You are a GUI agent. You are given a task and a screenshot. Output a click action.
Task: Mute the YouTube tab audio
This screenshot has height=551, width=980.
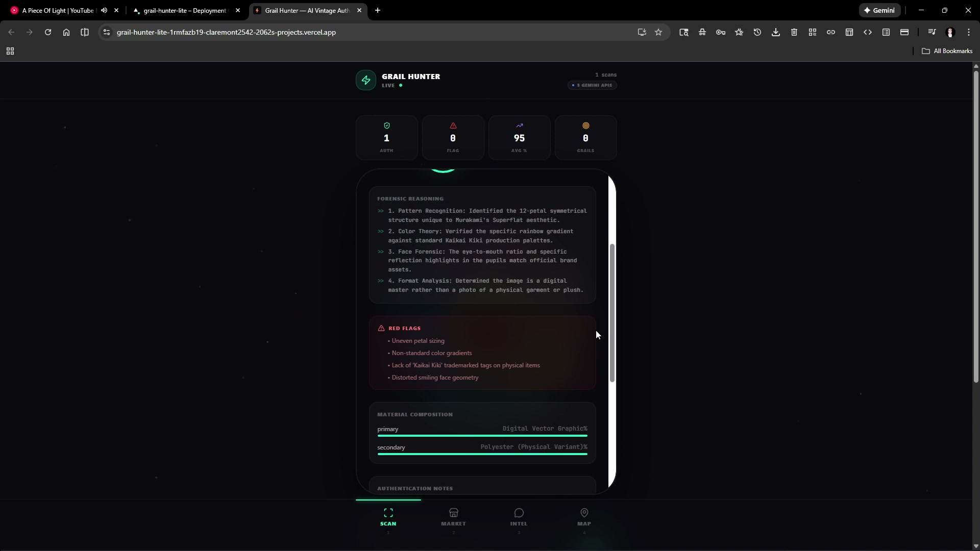point(104,10)
